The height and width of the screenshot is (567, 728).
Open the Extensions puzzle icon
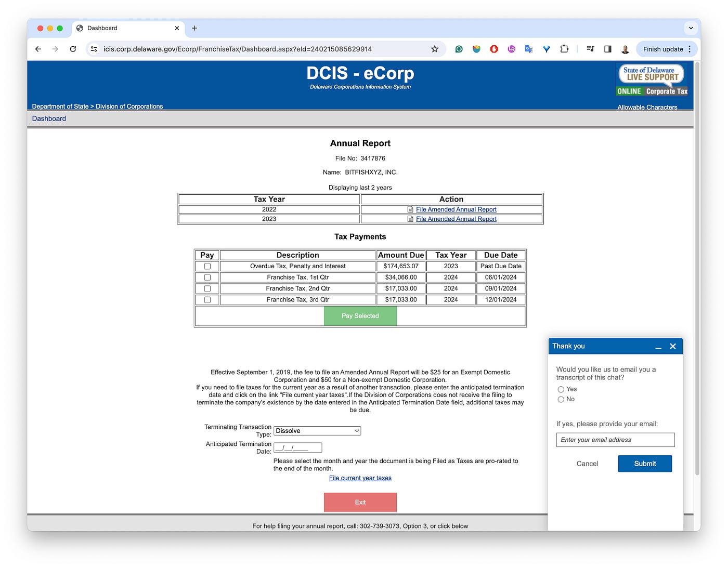(x=564, y=49)
